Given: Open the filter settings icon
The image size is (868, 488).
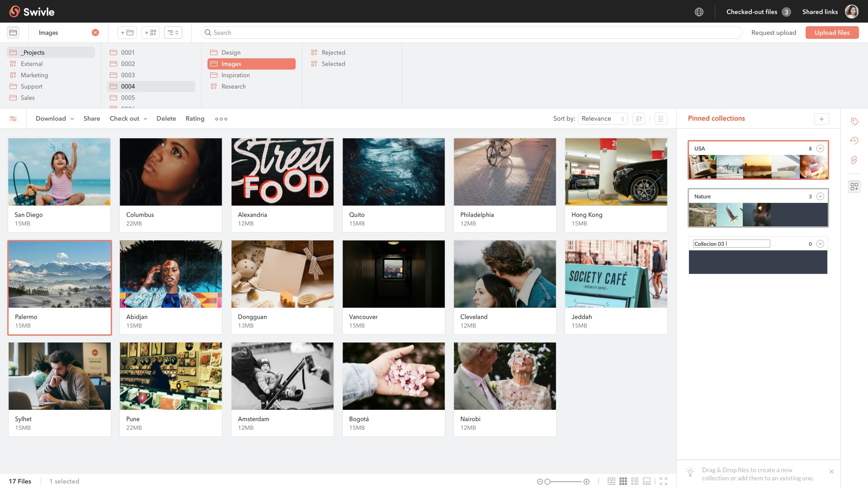Looking at the screenshot, I should coord(13,118).
